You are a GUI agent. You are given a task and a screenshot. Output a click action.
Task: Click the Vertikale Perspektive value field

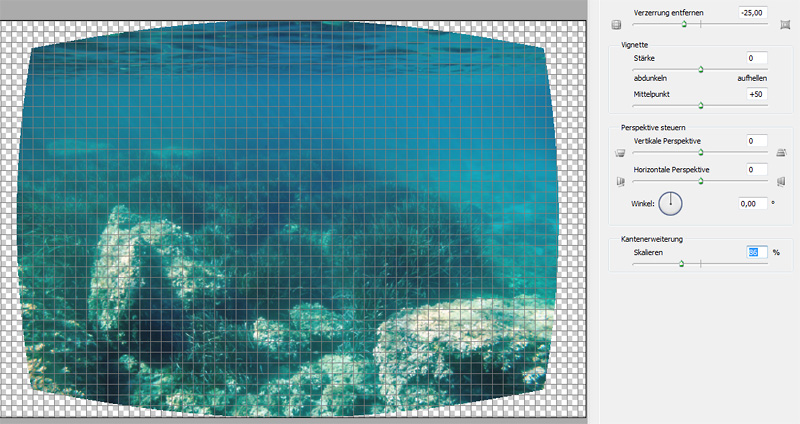click(x=751, y=141)
